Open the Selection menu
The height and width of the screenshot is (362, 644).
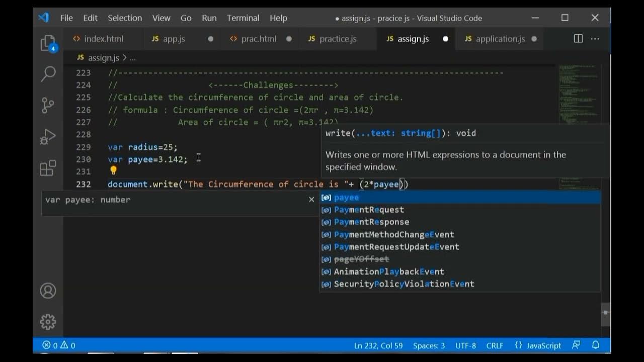point(125,18)
